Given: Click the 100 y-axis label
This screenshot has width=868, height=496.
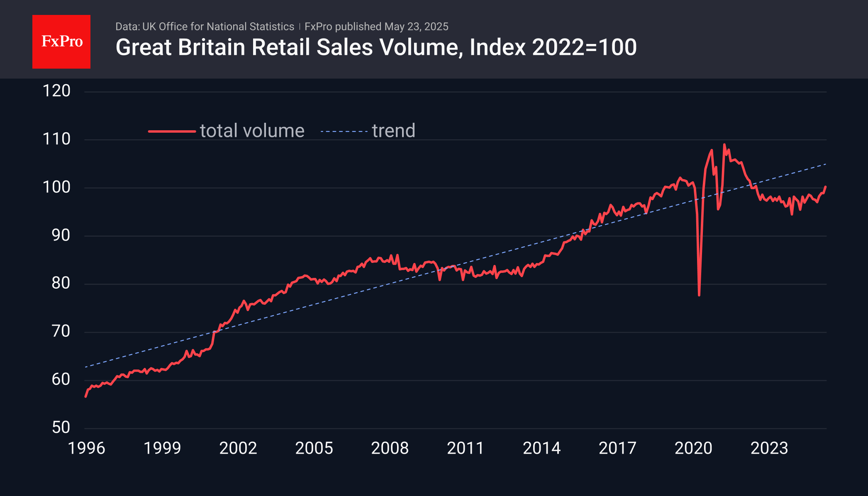Looking at the screenshot, I should tap(56, 187).
